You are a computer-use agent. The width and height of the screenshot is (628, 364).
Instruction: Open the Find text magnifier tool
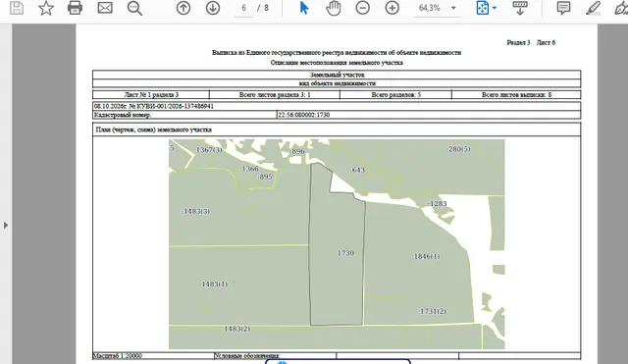(134, 8)
